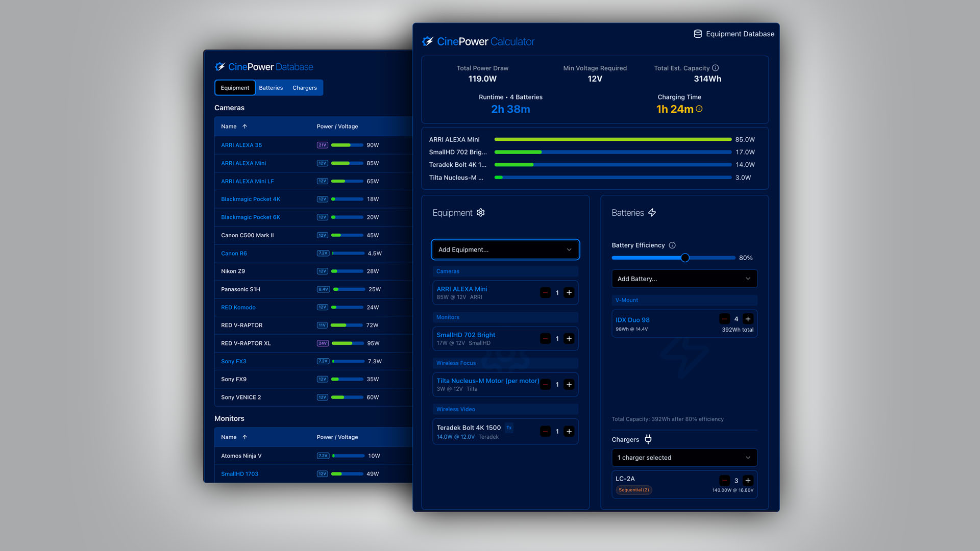Viewport: 980px width, 551px height.
Task: Click the Atomos Ninja V row
Action: tap(313, 456)
